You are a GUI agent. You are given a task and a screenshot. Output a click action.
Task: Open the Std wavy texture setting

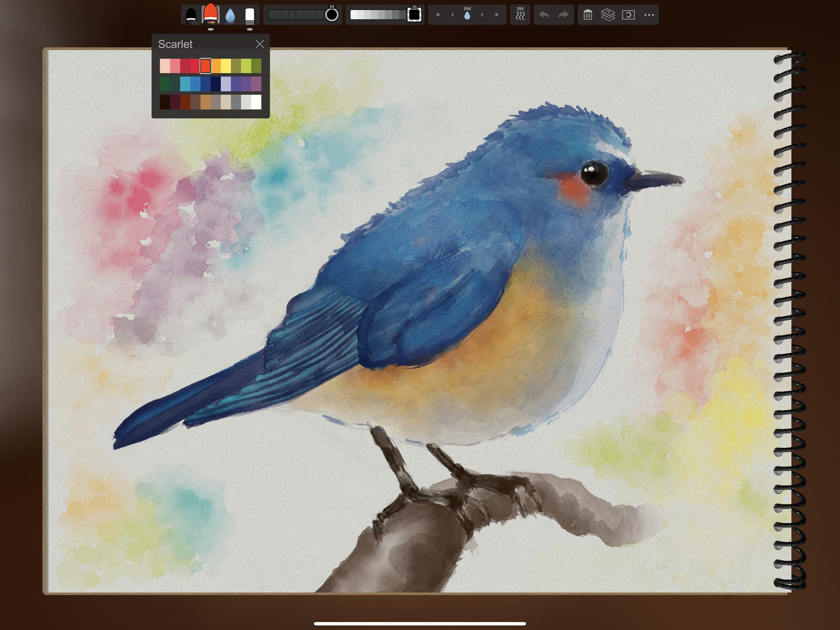pyautogui.click(x=520, y=15)
